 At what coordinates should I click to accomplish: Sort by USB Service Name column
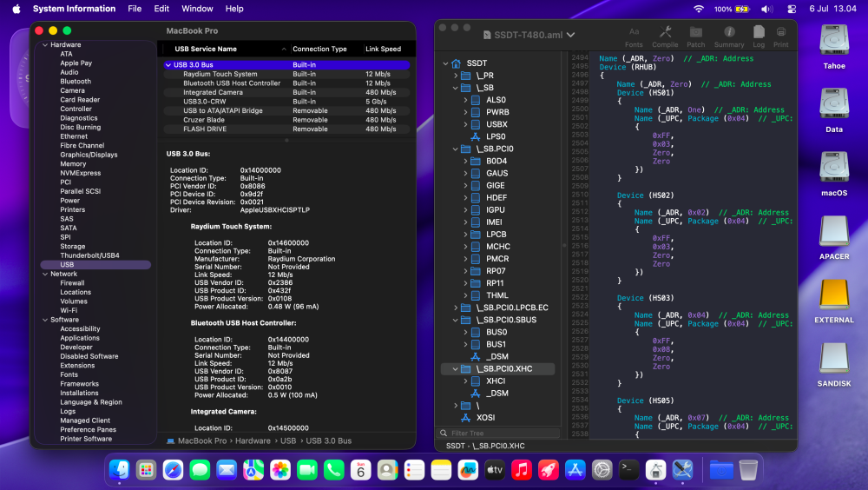225,49
